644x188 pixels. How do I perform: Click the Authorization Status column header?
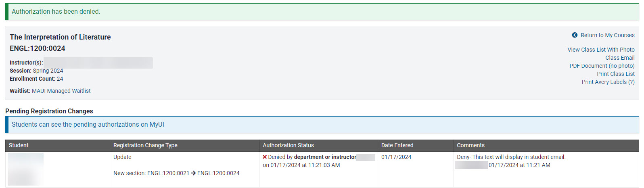(x=288, y=145)
